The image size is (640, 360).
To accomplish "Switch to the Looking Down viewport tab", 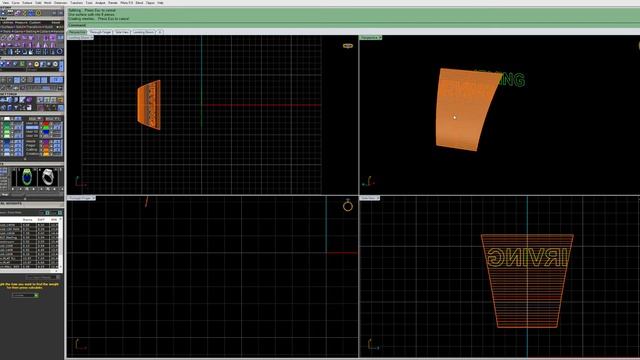I will tap(143, 32).
